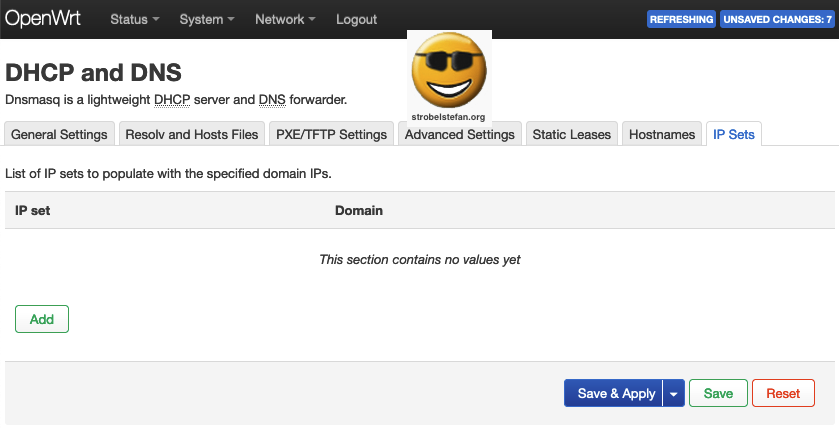The width and height of the screenshot is (839, 428).
Task: Click Add to create an IP set
Action: (x=42, y=319)
